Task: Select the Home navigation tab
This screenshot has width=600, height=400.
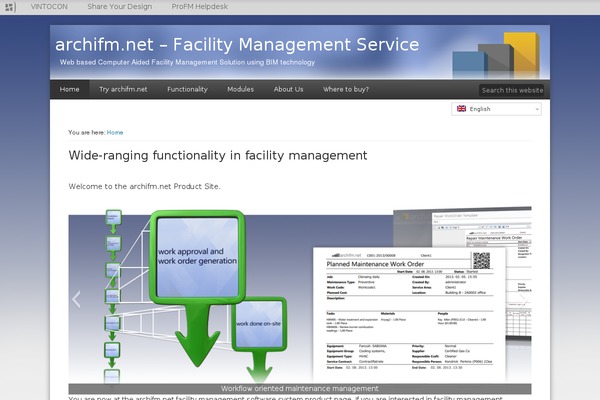Action: (x=69, y=89)
